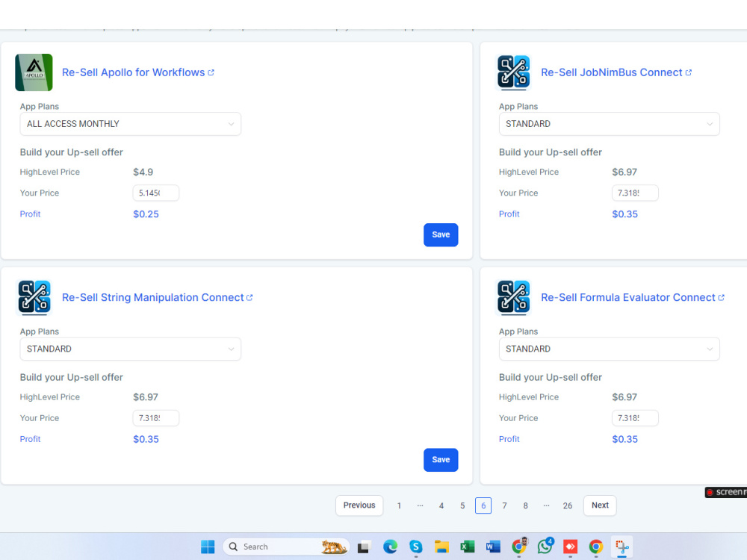Viewport: 747px width, 560px height.
Task: Click the String Manipulation Connect app logo
Action: click(34, 298)
